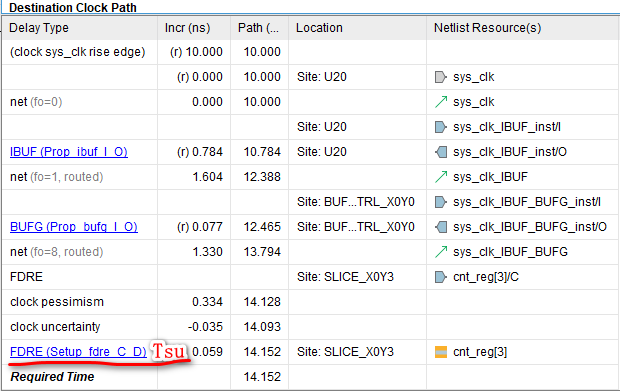Select the clock uncertainty row
620x391 pixels.
click(x=311, y=327)
